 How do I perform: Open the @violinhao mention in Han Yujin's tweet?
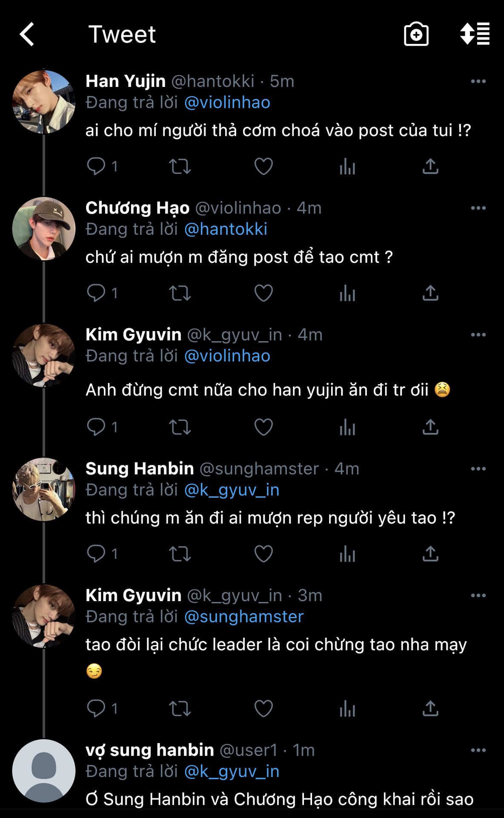pyautogui.click(x=227, y=103)
